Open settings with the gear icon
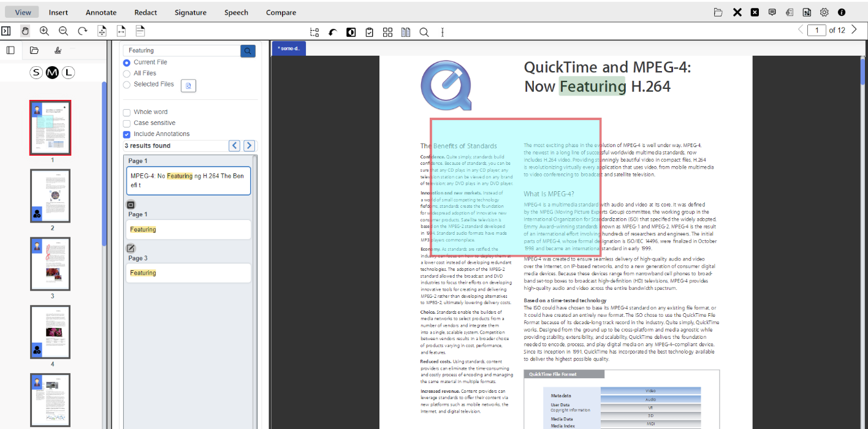The height and width of the screenshot is (429, 868). click(824, 12)
